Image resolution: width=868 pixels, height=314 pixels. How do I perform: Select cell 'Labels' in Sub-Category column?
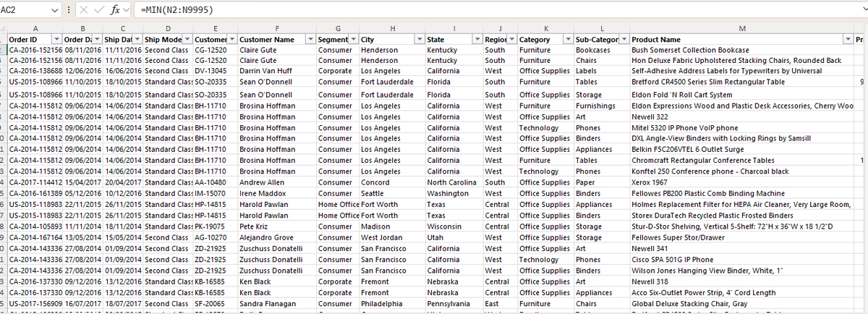pos(601,71)
